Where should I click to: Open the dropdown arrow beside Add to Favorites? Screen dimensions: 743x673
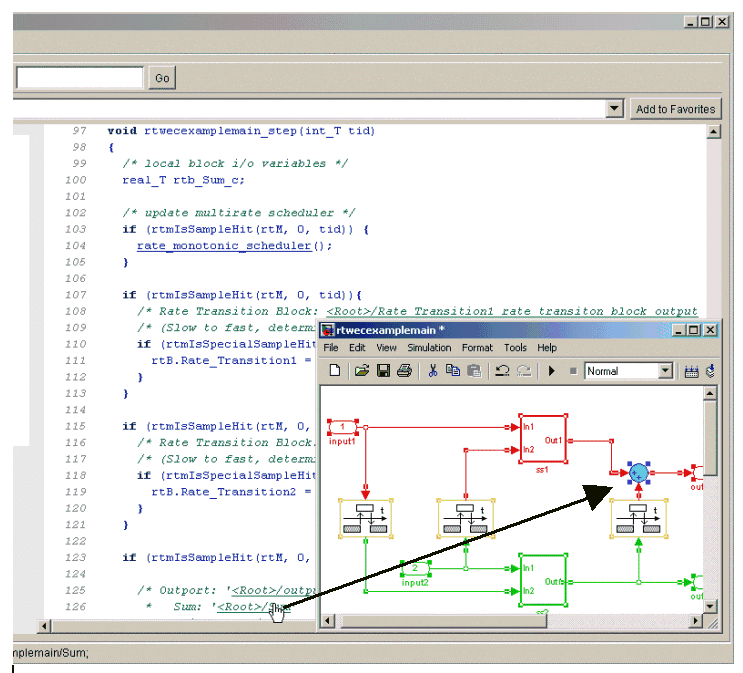click(614, 109)
